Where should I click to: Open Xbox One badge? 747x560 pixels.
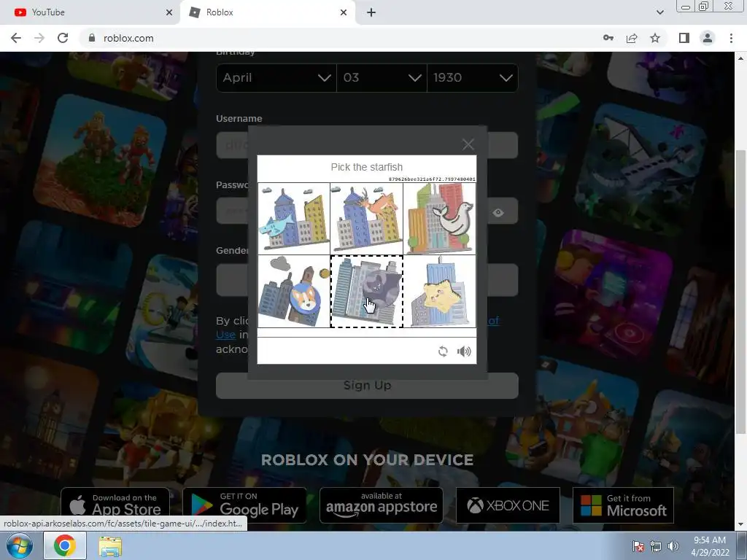point(508,505)
